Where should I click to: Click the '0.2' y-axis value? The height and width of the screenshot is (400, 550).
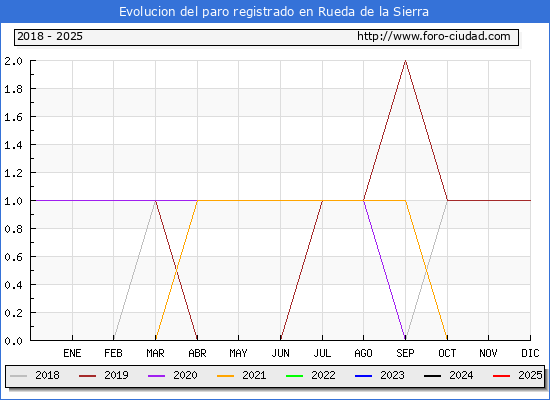tap(13, 313)
